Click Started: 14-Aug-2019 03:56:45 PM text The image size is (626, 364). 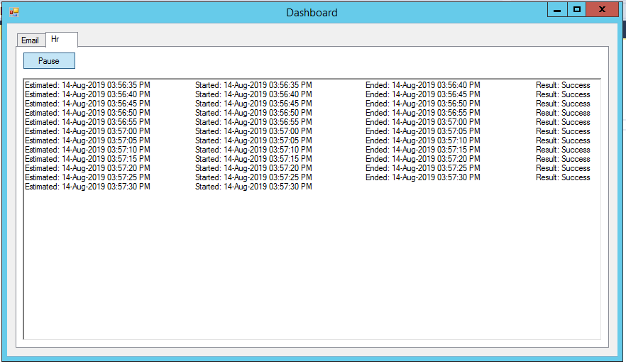253,104
